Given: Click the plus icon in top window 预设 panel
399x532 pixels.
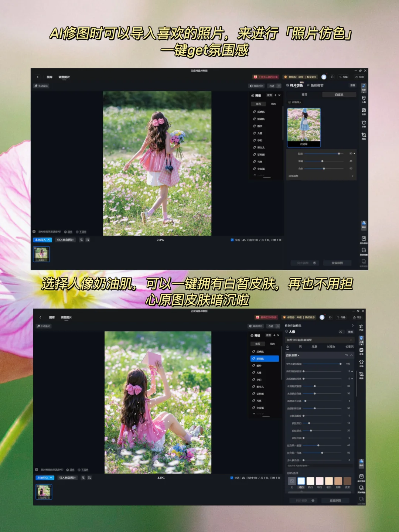Looking at the screenshot, I should [275, 95].
